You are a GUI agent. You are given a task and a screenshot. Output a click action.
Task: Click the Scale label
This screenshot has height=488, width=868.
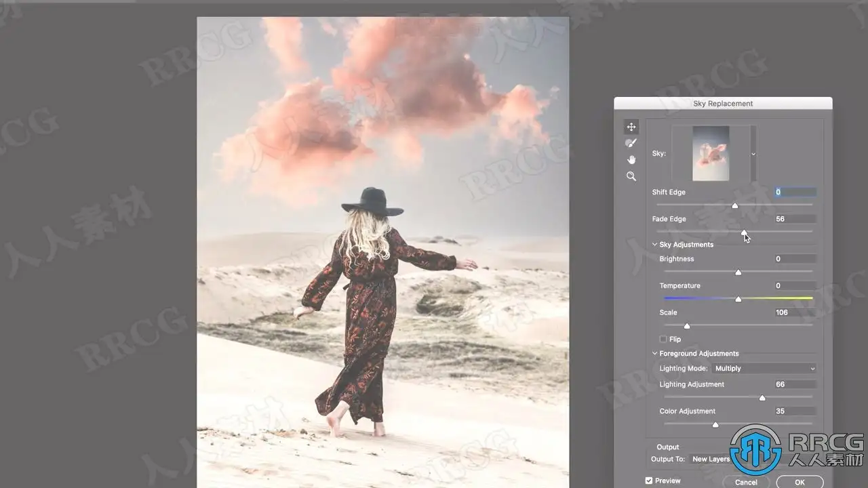(669, 312)
